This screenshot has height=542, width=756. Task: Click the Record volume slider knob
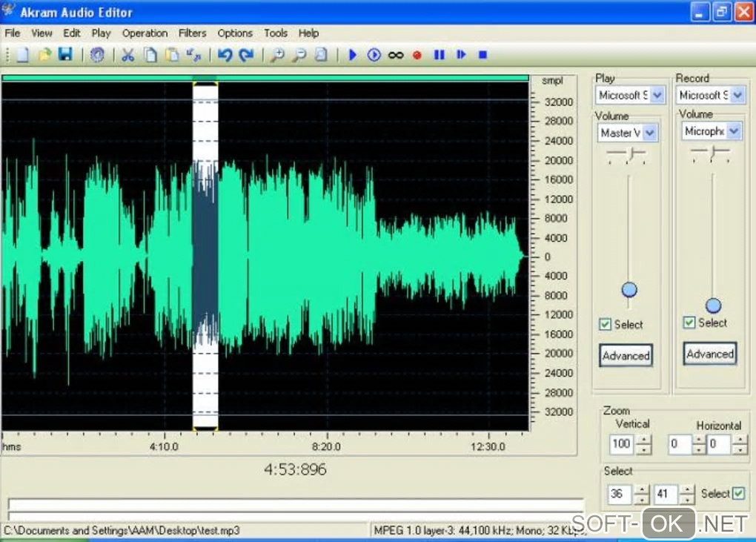pos(713,305)
